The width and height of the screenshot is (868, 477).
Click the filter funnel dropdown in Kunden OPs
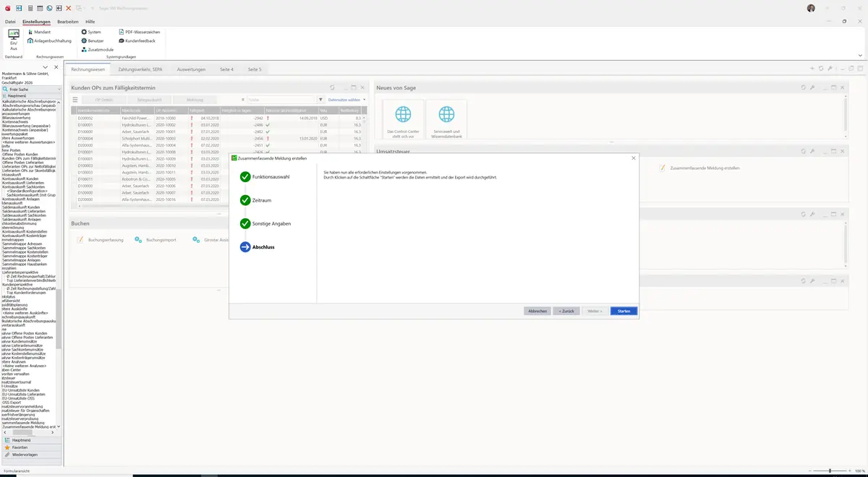pos(321,100)
